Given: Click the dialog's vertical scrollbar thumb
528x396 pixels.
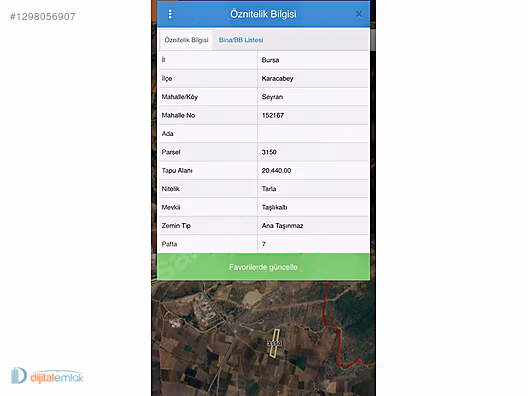Looking at the screenshot, I should click(373, 40).
